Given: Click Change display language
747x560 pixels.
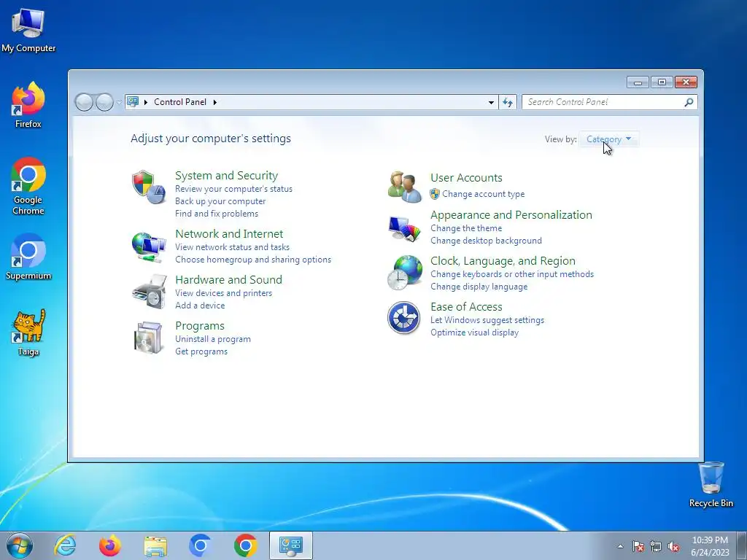Looking at the screenshot, I should pyautogui.click(x=479, y=287).
